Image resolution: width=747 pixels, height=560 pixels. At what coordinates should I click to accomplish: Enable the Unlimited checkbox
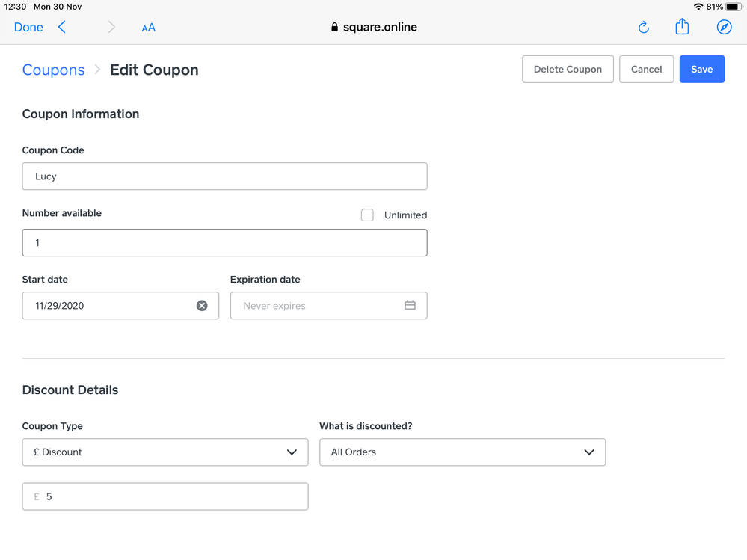367,215
